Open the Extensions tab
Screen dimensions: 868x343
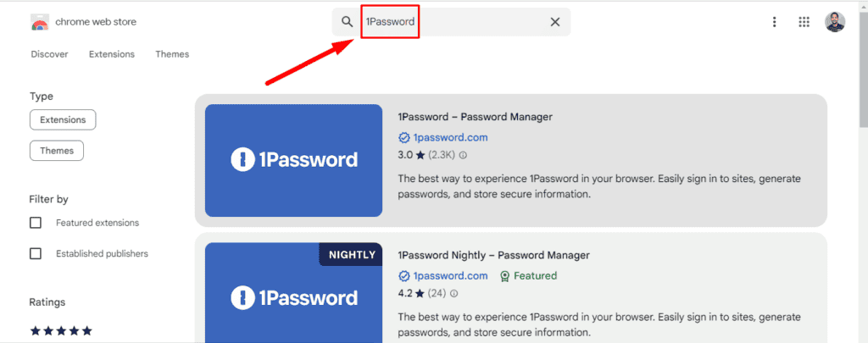tap(112, 54)
